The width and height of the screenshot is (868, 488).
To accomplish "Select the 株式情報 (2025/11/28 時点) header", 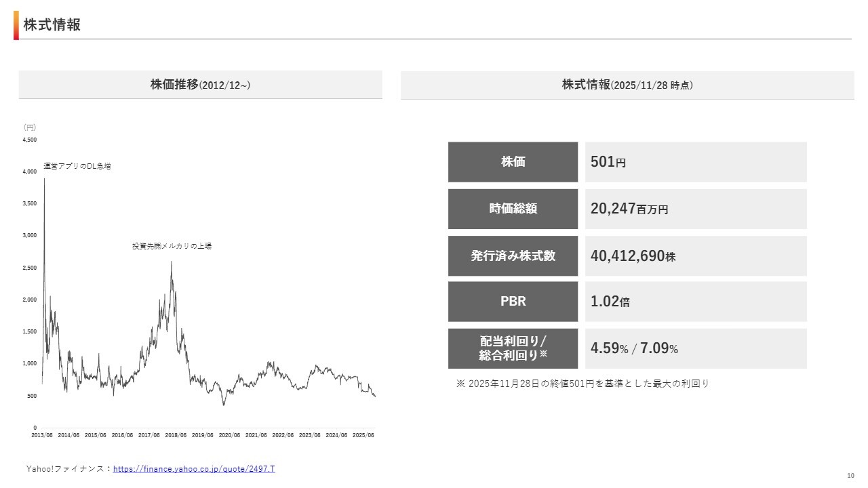I will tap(627, 85).
